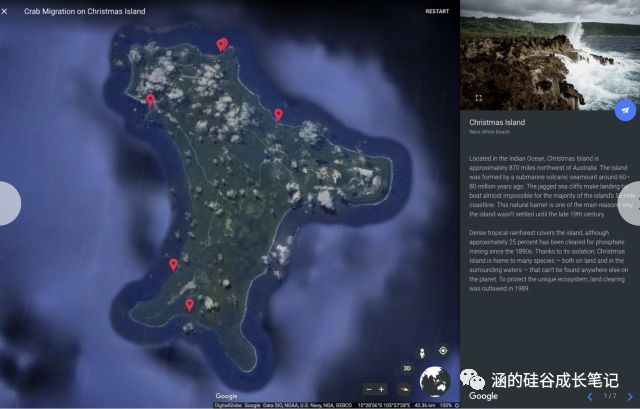Screen dimensions: 640x409
Task: Expand the Christmas Island photo to fullscreen
Action: coord(478,98)
